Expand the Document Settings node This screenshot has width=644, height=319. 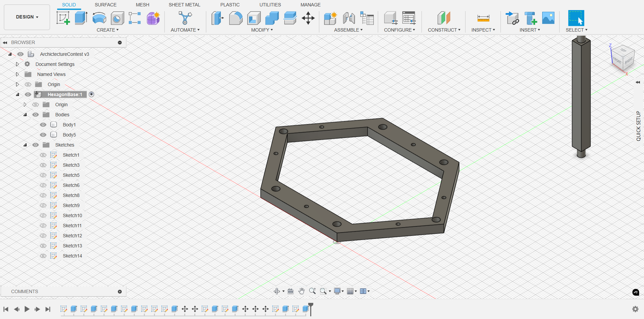pos(17,64)
